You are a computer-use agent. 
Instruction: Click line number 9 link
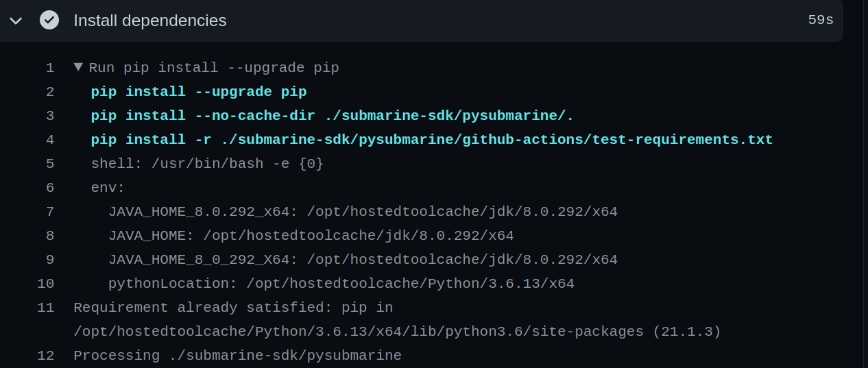tap(50, 260)
